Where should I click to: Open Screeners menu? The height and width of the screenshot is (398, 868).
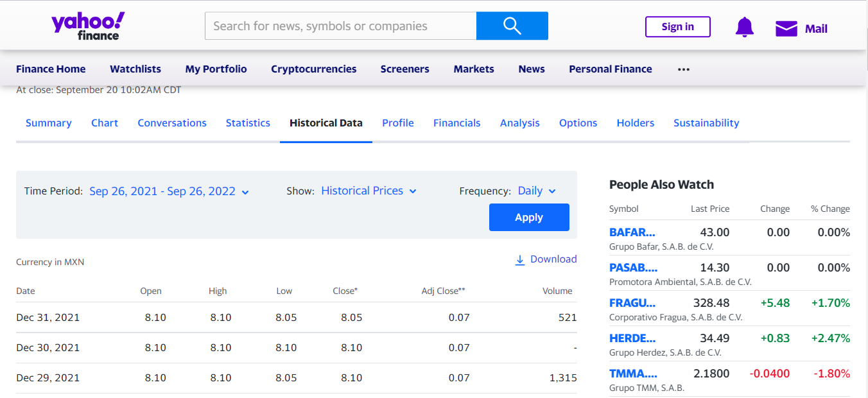pos(405,69)
